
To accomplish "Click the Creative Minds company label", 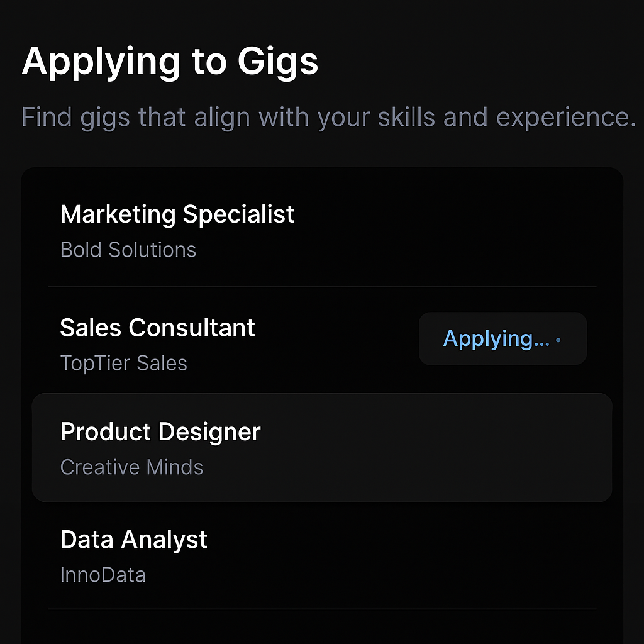I will [131, 467].
